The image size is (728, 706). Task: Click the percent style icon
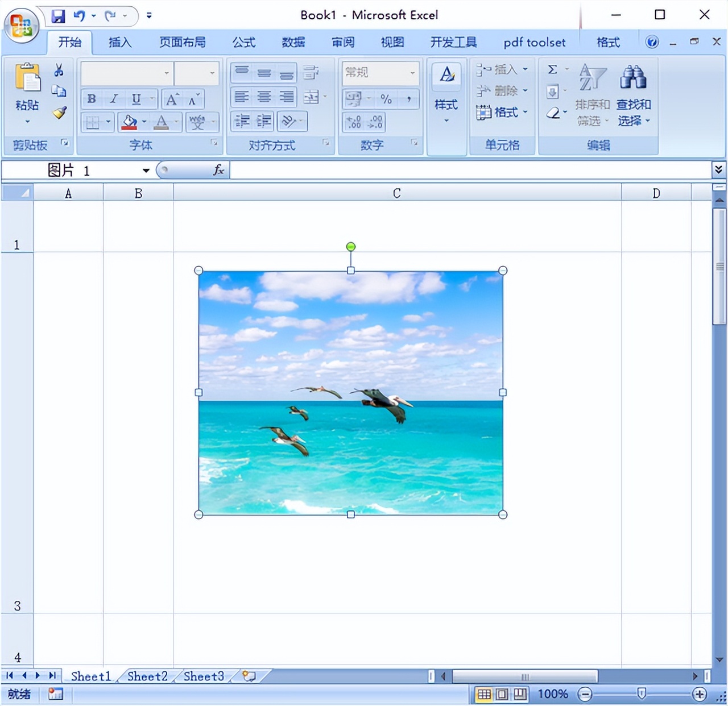386,99
